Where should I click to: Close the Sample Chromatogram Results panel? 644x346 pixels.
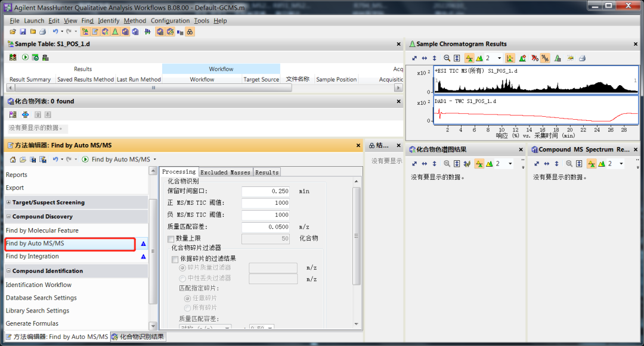(636, 44)
